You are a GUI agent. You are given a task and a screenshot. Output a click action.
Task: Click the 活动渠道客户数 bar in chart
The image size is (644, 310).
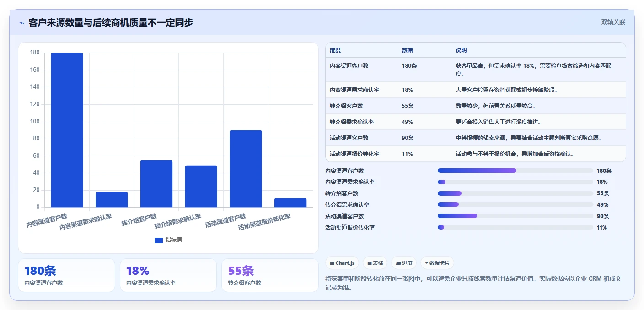(246, 169)
